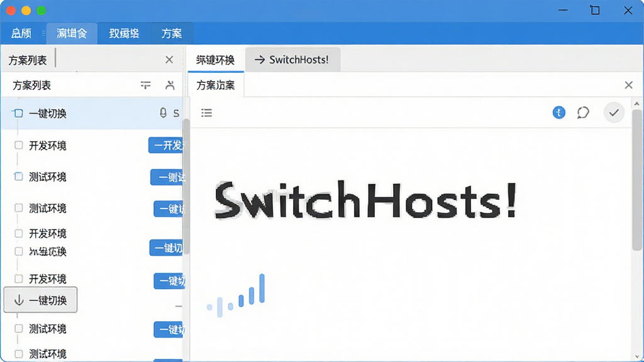The image size is (644, 362).
Task: Tick checkbox of 开发环境 beside 一开发 button
Action: [18, 145]
